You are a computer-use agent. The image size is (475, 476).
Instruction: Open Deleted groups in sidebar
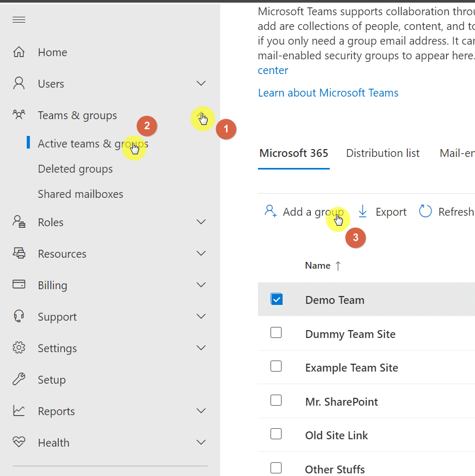coord(75,169)
